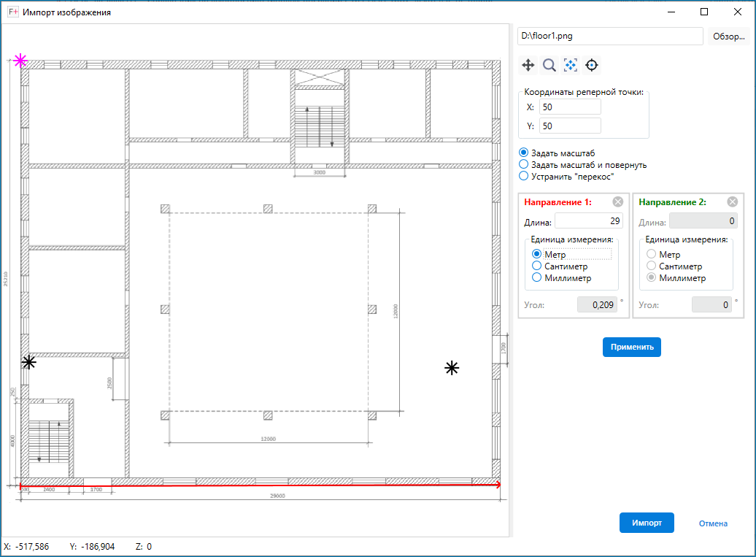Click the Длина field of Направление 2
The width and height of the screenshot is (756, 557).
[703, 221]
